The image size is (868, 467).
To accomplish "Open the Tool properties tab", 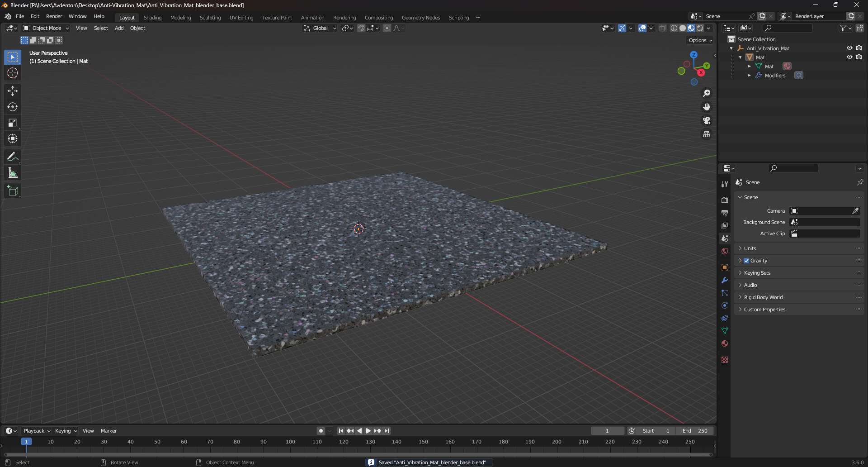I will [x=725, y=184].
